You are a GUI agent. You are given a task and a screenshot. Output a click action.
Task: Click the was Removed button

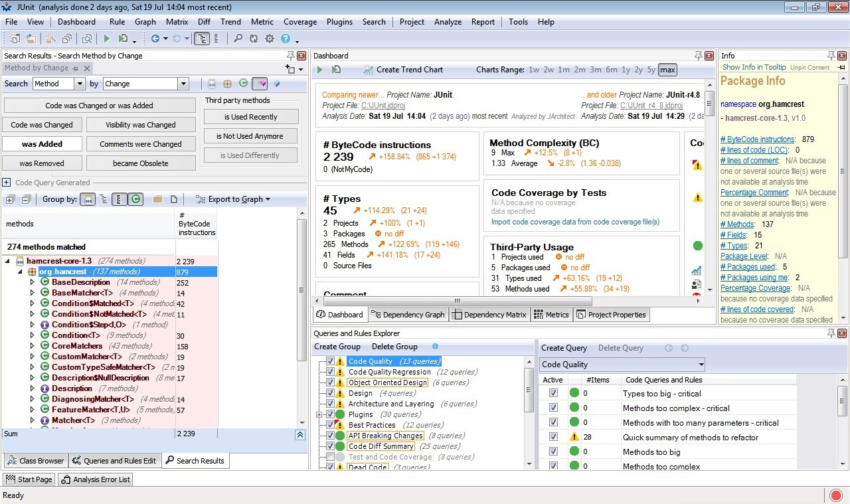click(x=42, y=163)
